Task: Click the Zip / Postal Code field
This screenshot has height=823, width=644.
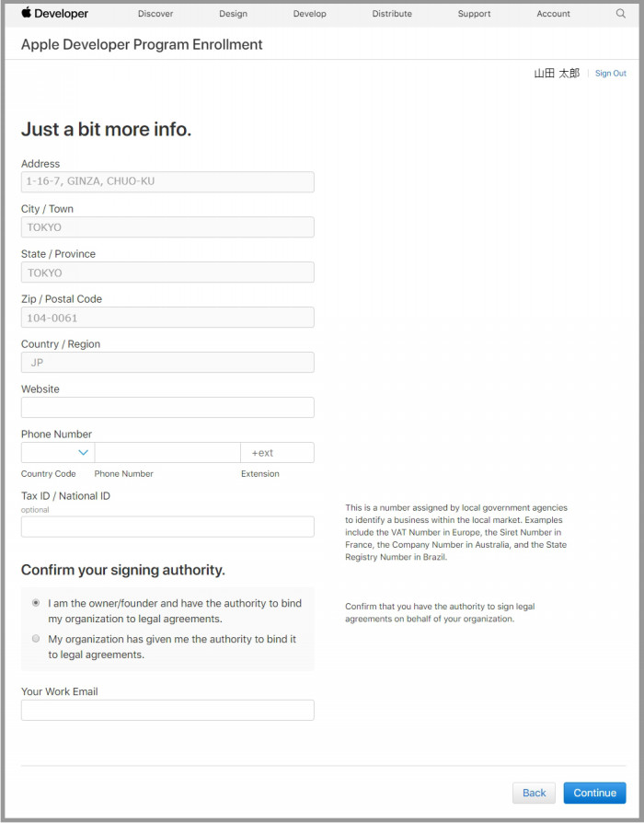Action: tap(167, 318)
